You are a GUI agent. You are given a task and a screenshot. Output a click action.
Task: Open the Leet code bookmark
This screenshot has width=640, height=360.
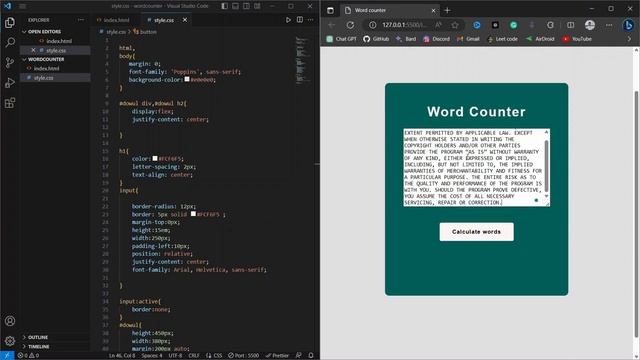[502, 39]
